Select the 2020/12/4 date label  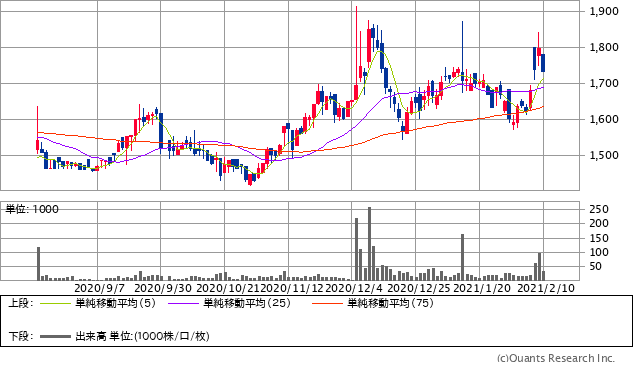point(354,288)
